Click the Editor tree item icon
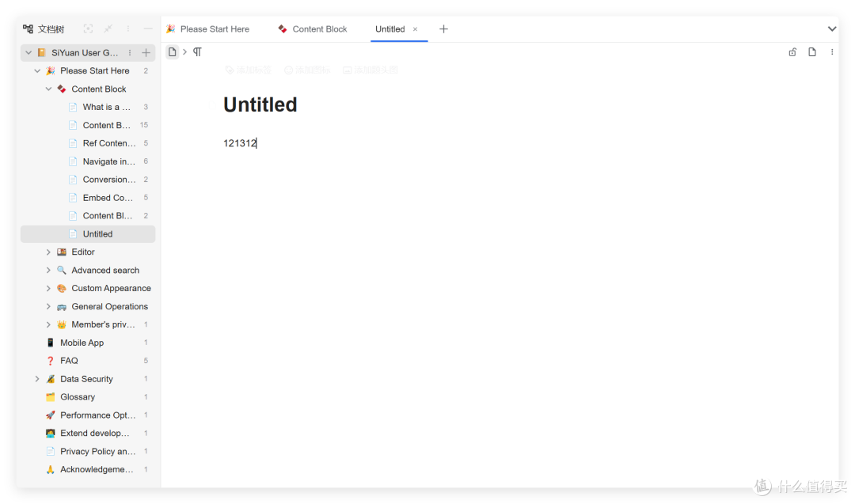Viewport: 855px width, 504px height. [x=62, y=252]
